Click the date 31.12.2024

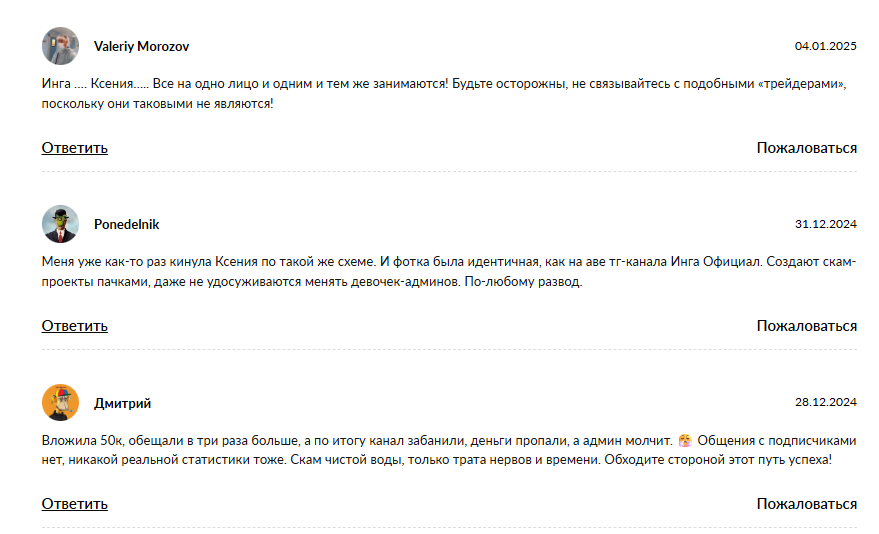coord(825,224)
